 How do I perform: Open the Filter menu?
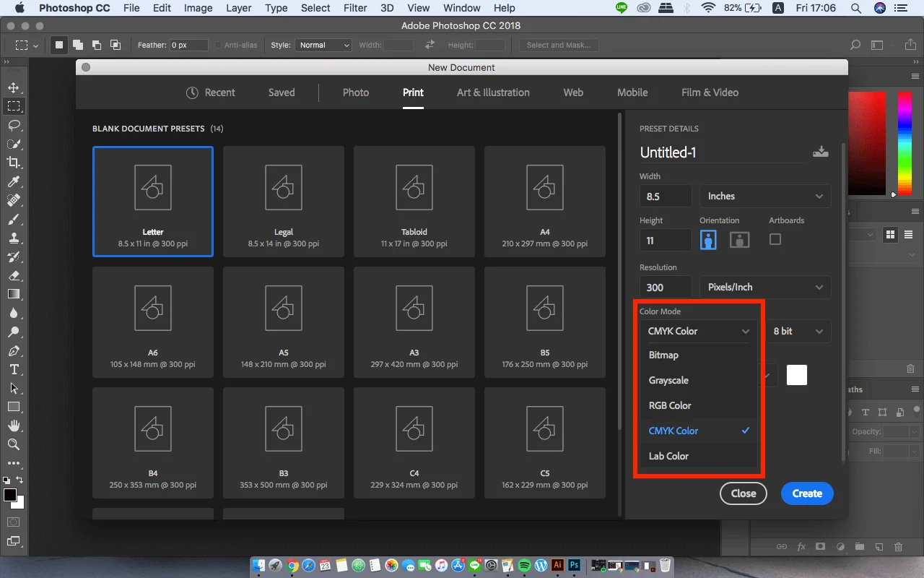355,8
